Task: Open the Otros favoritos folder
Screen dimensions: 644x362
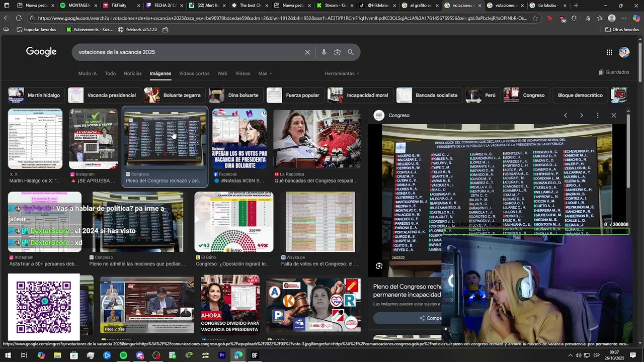Action: pos(622,30)
